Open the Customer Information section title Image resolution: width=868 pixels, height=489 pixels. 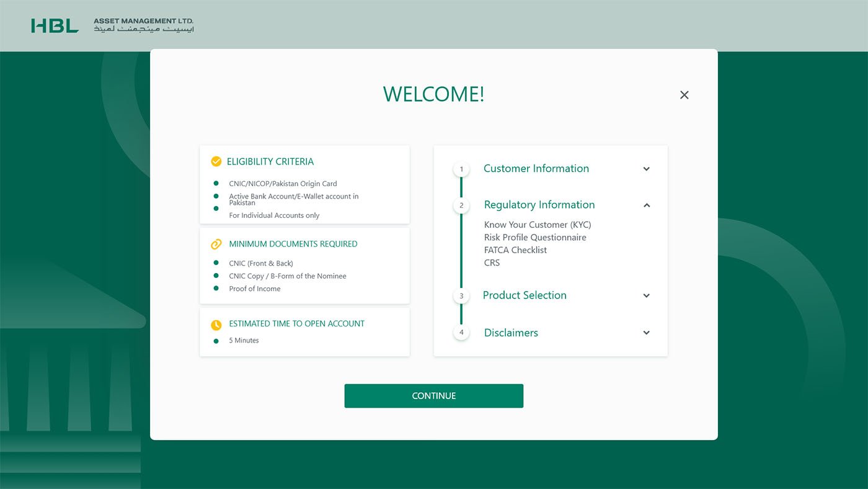pyautogui.click(x=536, y=168)
